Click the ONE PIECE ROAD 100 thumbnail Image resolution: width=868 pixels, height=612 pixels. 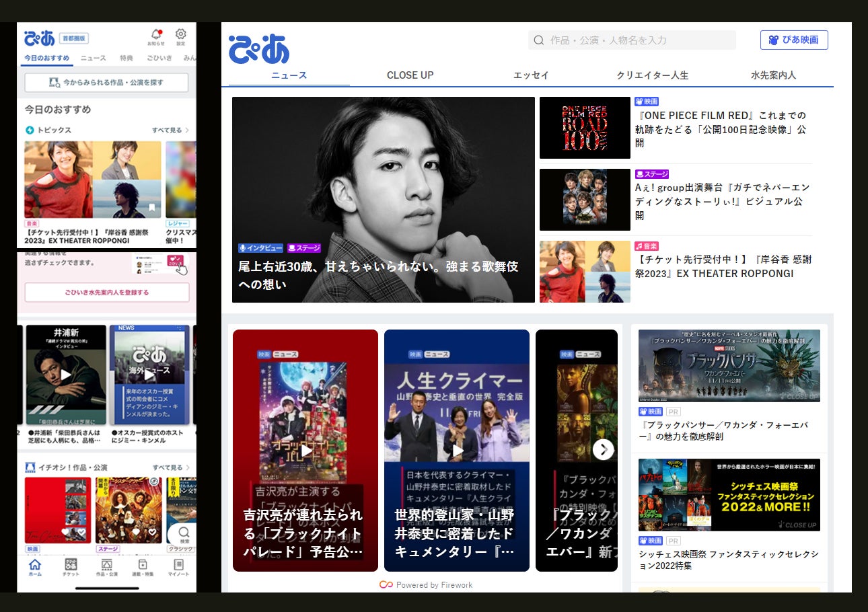pyautogui.click(x=585, y=128)
